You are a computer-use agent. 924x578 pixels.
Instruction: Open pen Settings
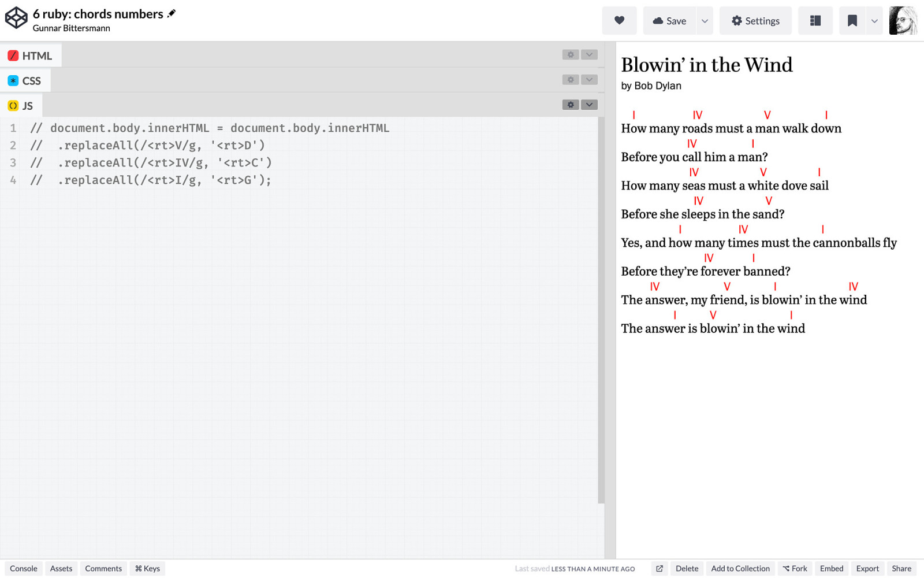tap(755, 21)
